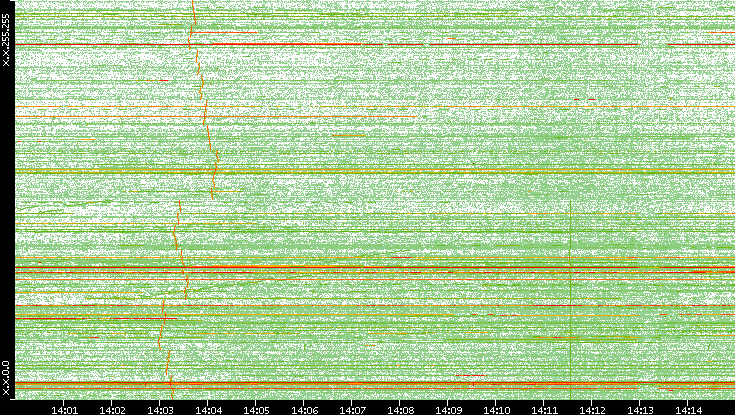Click the 14:13 time axis label
735x415 pixels.
640,410
